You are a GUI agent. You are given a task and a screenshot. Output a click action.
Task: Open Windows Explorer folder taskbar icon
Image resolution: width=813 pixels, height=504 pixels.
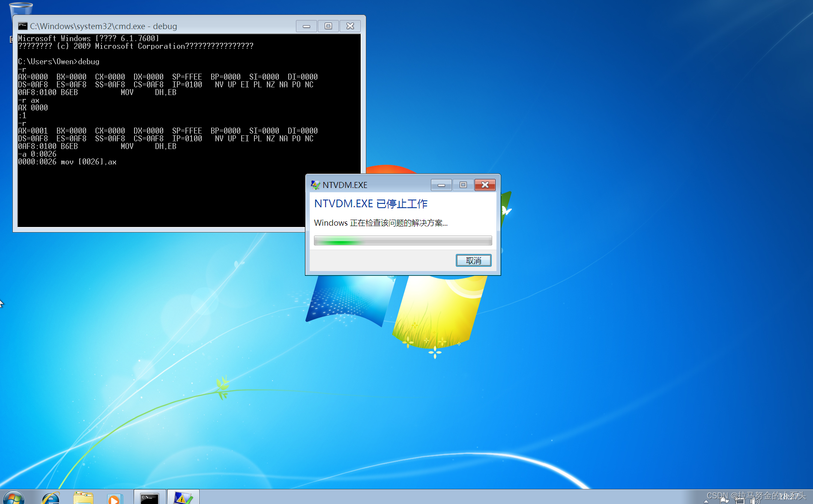[83, 498]
